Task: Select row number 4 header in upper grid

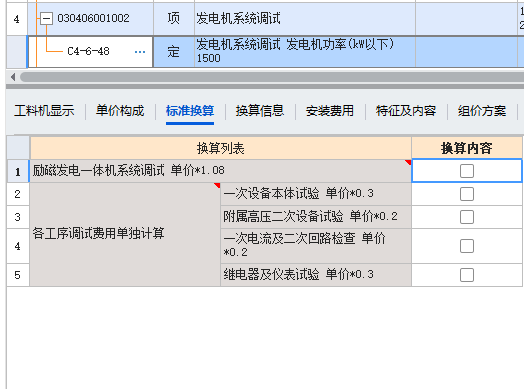Action: coord(17,19)
